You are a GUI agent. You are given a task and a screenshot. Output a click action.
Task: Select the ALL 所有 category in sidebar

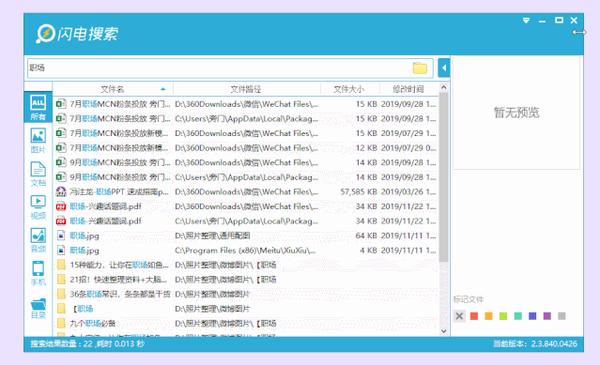38,107
